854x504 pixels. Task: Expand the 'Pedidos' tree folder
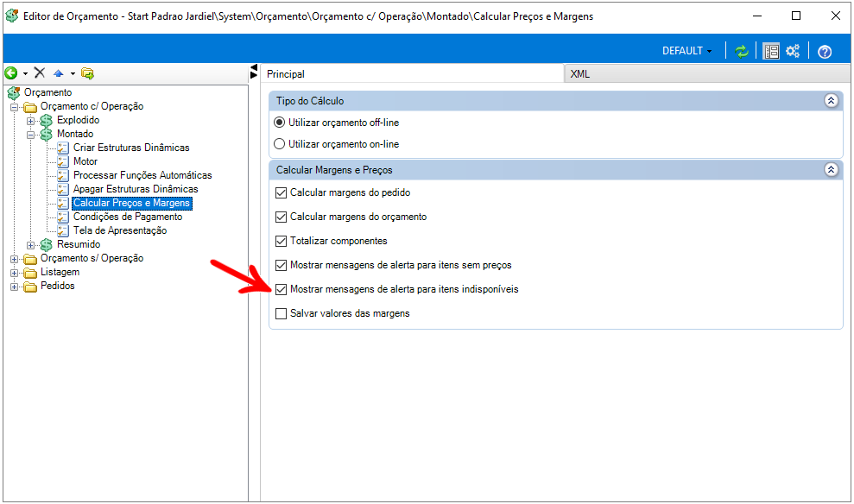tap(15, 287)
